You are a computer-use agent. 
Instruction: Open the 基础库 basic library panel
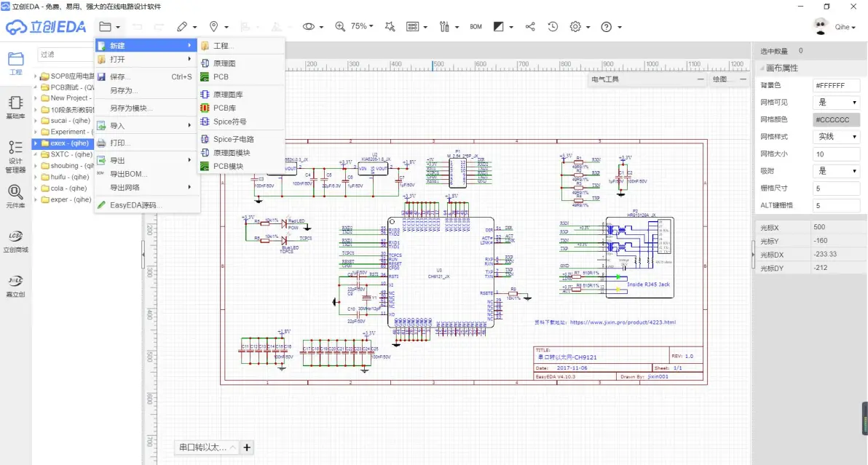[x=15, y=107]
